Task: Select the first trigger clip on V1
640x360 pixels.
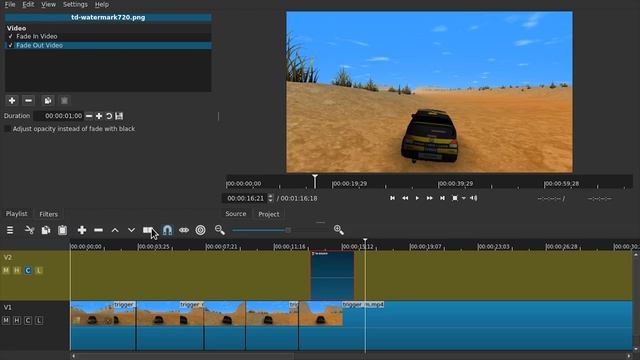Action: (x=103, y=325)
